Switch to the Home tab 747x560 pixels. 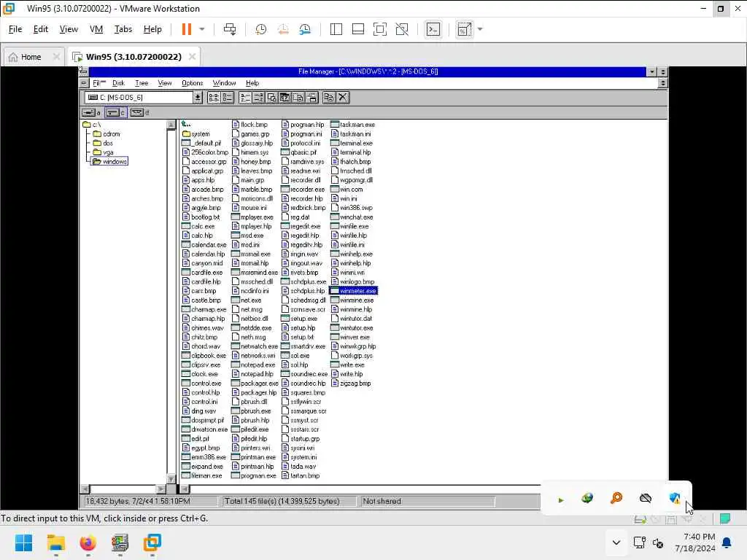pos(31,57)
